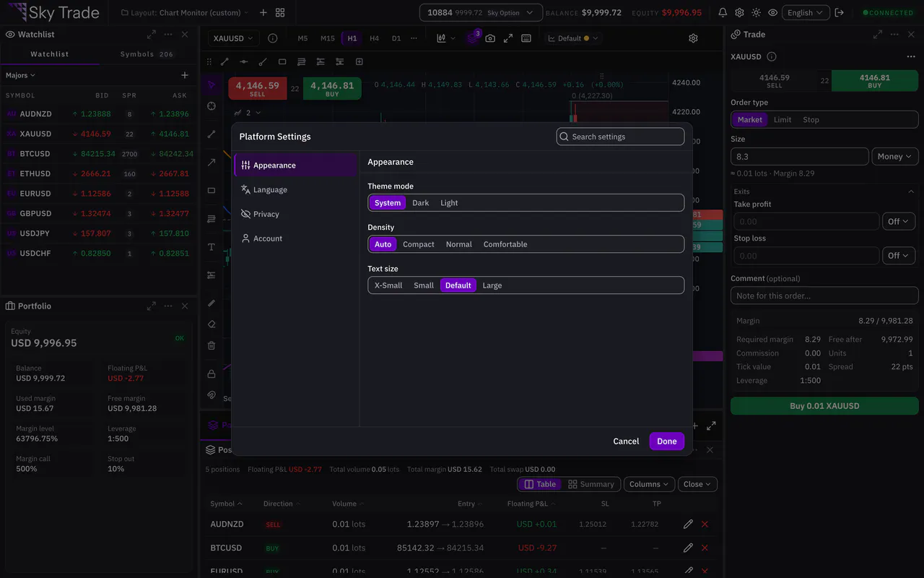Add a symbol with Watchlist plus icon
Image resolution: width=924 pixels, height=578 pixels.
click(x=185, y=75)
